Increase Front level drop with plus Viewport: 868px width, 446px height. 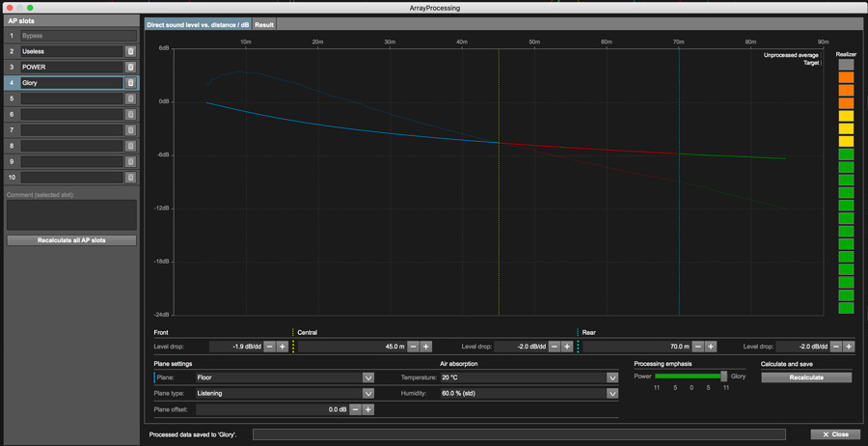coord(282,347)
